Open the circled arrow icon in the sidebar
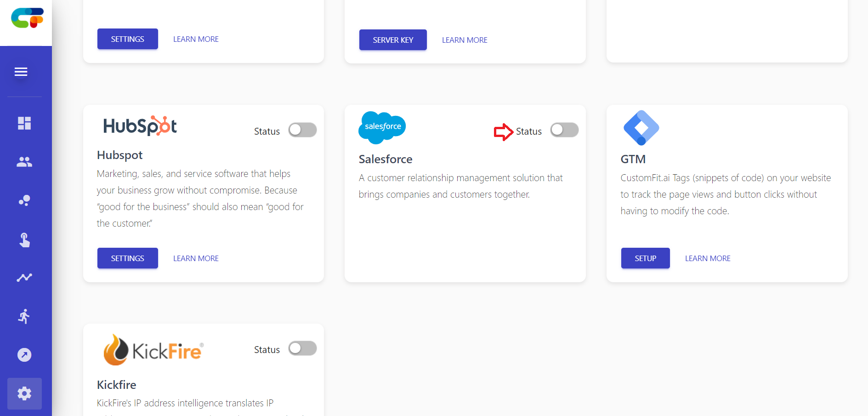 coord(24,355)
